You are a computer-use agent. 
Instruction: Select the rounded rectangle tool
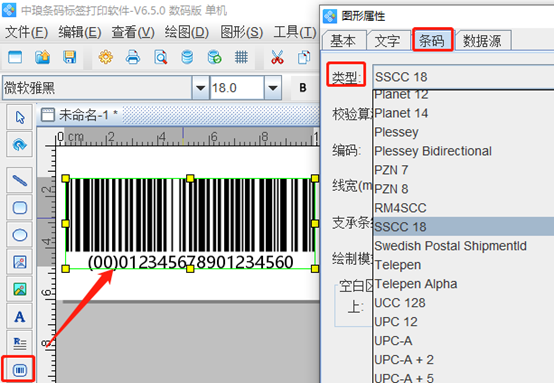click(19, 207)
